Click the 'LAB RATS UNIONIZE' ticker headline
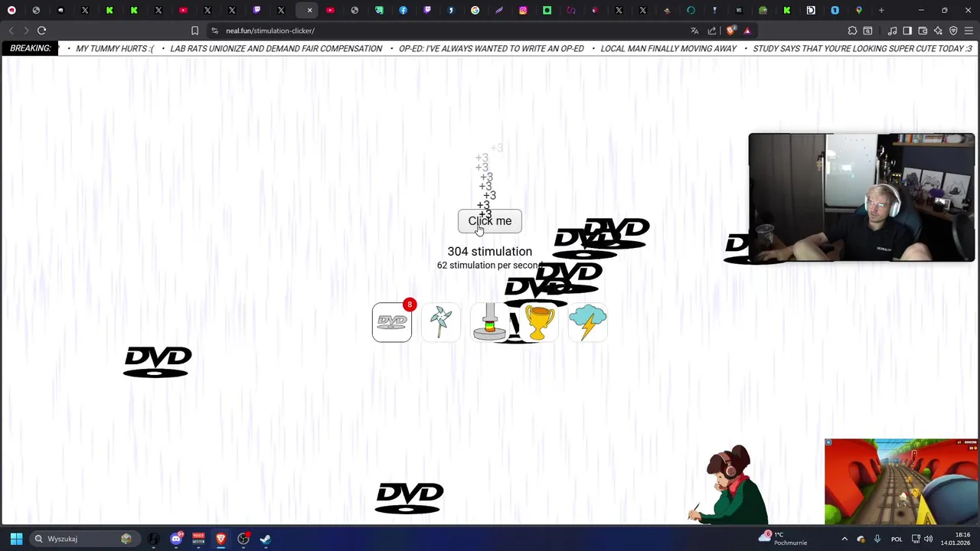The image size is (980, 551). click(276, 48)
